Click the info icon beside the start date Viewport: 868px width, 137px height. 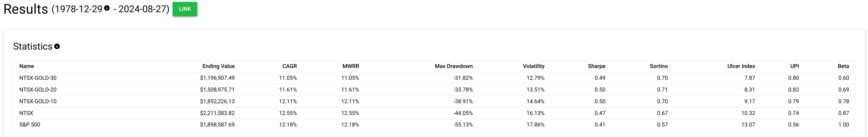[x=107, y=8]
